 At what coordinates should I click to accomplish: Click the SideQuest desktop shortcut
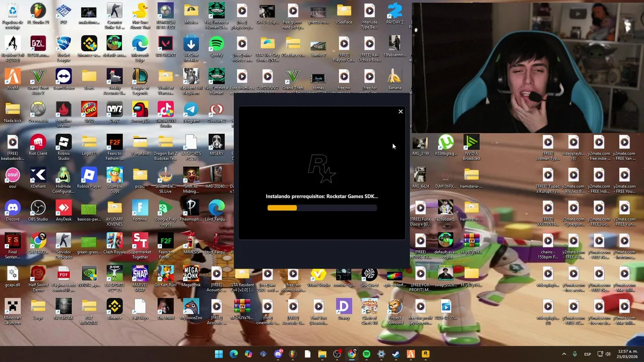pos(369,277)
